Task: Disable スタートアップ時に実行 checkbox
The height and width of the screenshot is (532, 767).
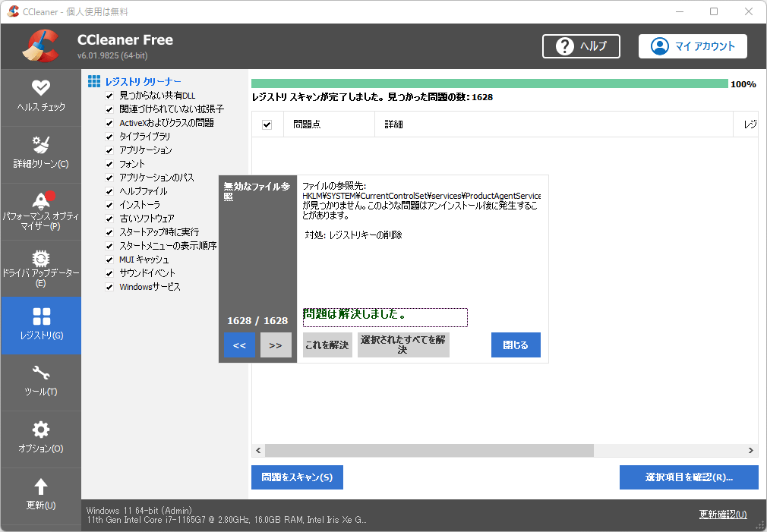Action: click(109, 233)
